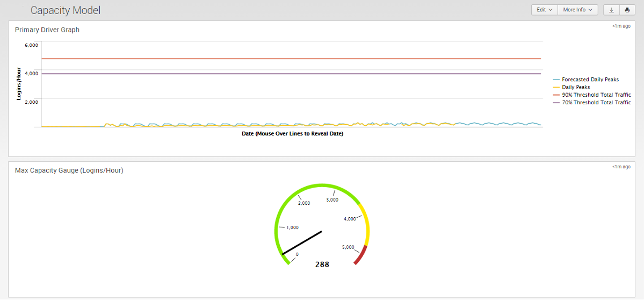Open the Edit dropdown menu

(544, 10)
